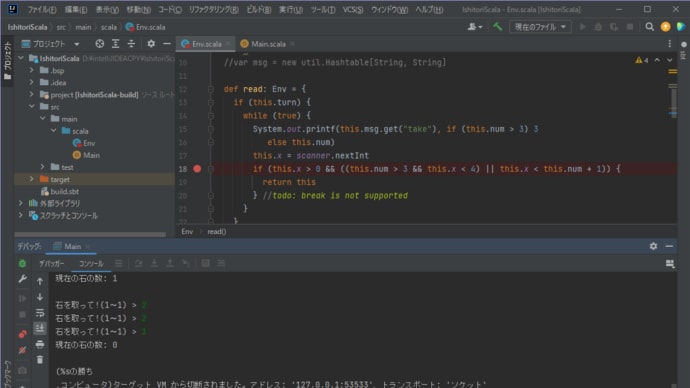Click the Env breadcrumb below the editor
Screen dimensions: 690x388
click(x=187, y=231)
